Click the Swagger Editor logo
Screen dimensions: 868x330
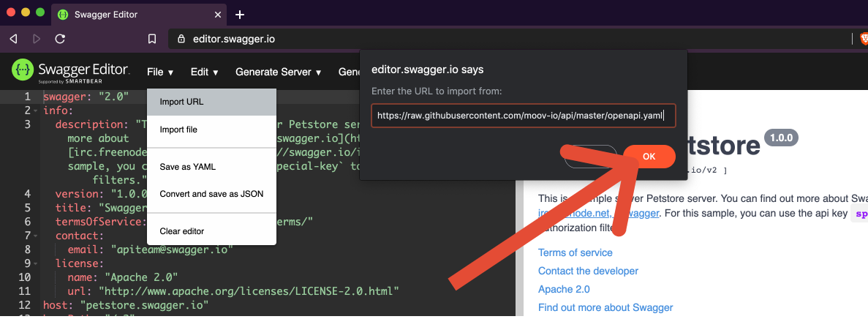click(x=70, y=72)
